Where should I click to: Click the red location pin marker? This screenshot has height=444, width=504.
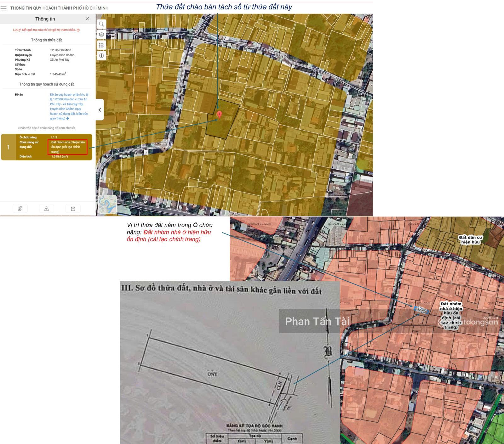tap(219, 115)
